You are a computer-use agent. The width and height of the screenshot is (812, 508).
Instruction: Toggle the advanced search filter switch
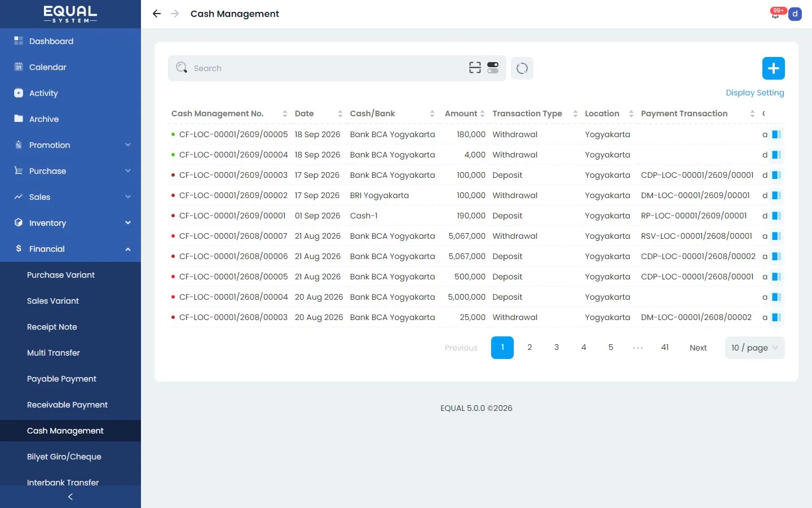click(x=493, y=68)
